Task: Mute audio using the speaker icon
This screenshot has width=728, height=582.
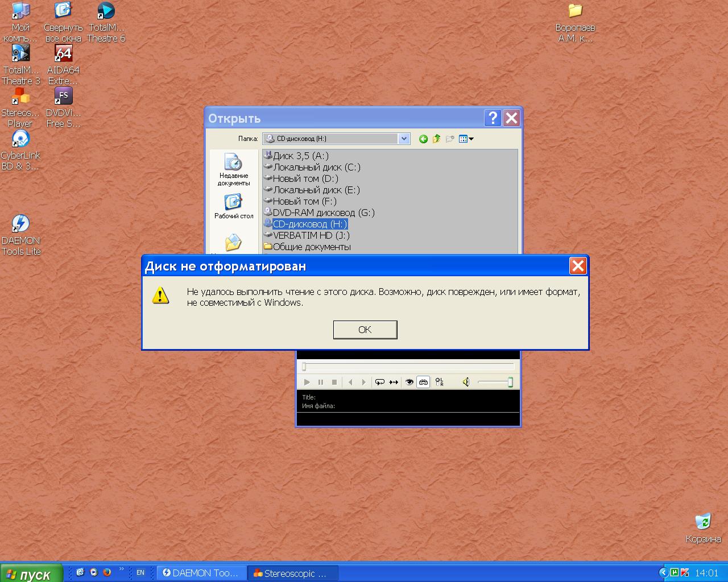Action: coord(466,383)
